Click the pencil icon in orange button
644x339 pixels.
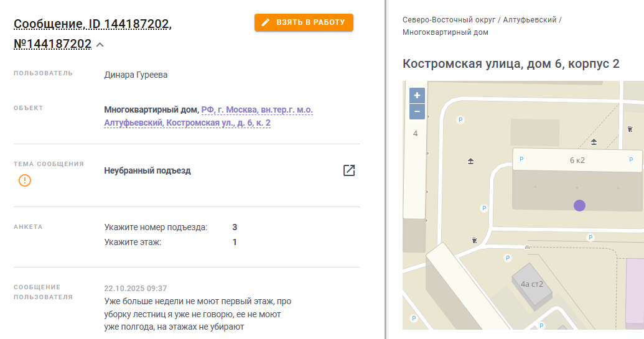coord(266,22)
